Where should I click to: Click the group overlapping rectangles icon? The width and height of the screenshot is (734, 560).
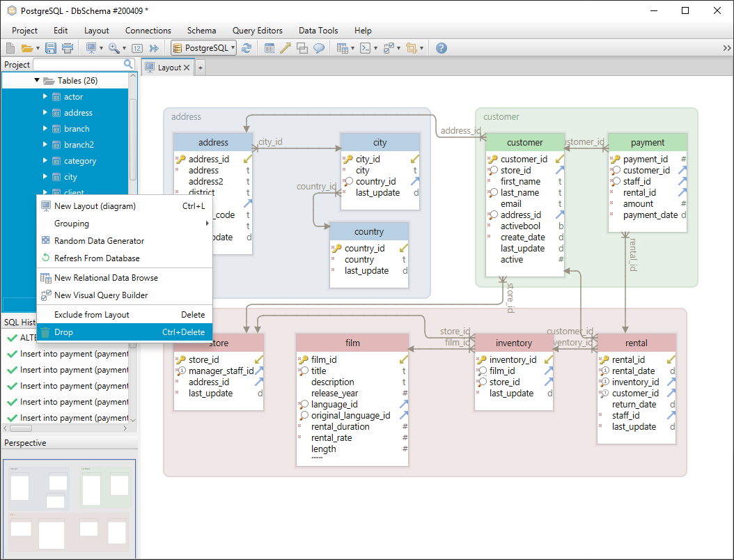pos(302,48)
